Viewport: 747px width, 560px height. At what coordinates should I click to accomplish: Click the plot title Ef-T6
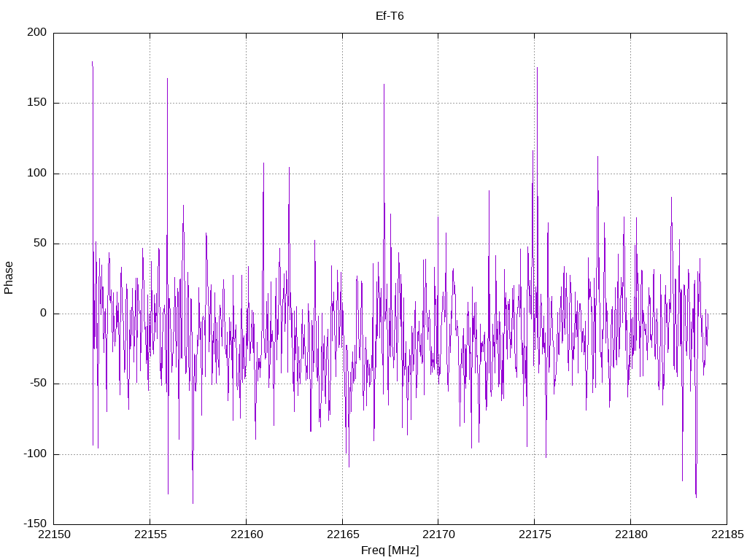[x=390, y=16]
